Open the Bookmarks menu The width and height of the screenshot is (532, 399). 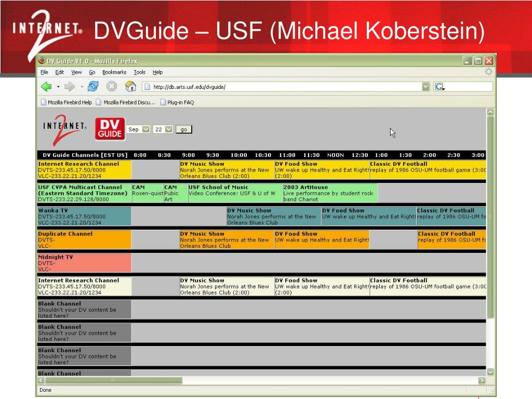pyautogui.click(x=114, y=72)
